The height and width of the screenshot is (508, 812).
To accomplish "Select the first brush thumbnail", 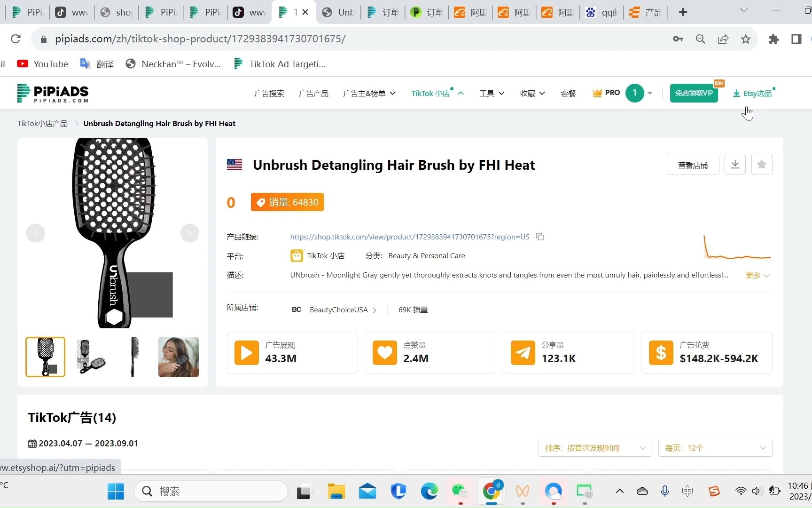I will point(45,357).
